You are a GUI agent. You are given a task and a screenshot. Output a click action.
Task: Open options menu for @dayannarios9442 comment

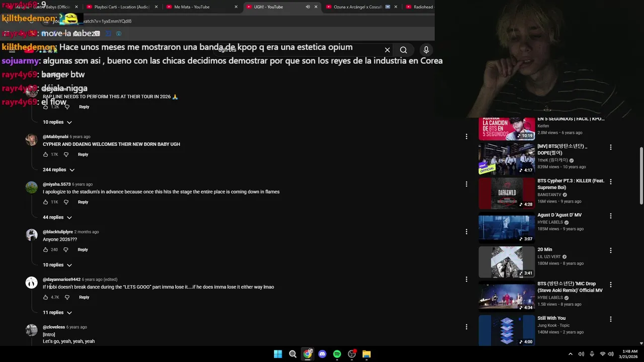pos(466,279)
